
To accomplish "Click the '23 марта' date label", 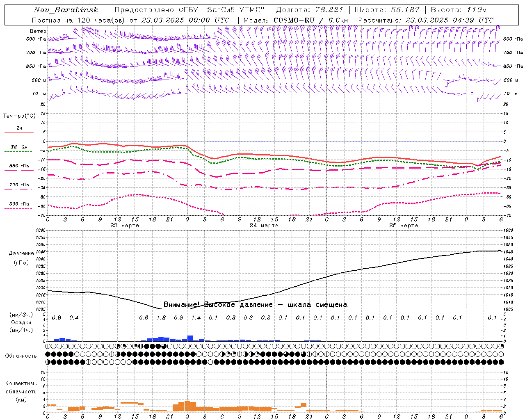I will coord(125,226).
